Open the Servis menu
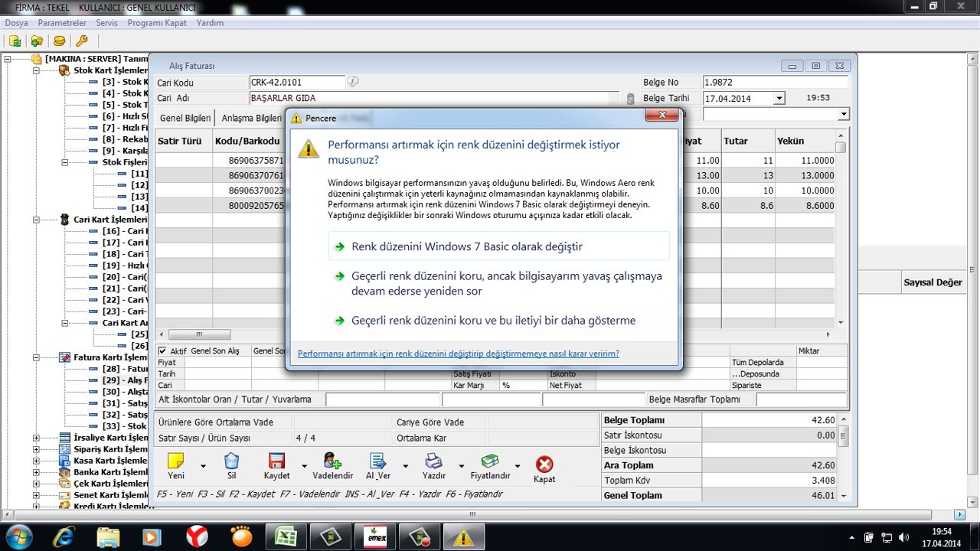The width and height of the screenshot is (980, 551). 106,23
